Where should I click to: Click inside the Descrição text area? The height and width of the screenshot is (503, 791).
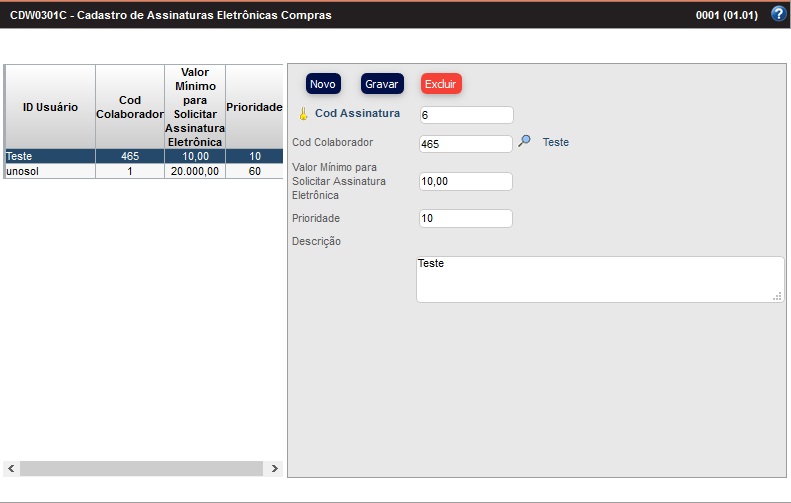click(x=600, y=279)
